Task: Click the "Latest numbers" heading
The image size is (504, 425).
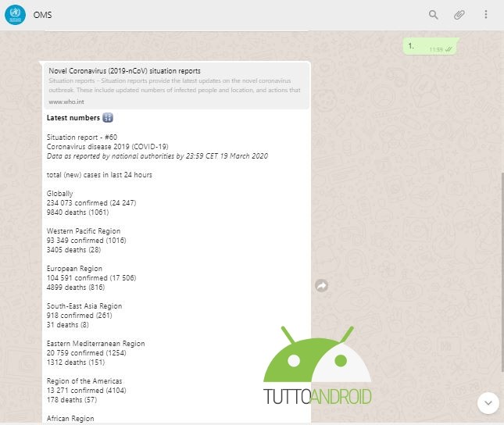Action: [x=73, y=118]
